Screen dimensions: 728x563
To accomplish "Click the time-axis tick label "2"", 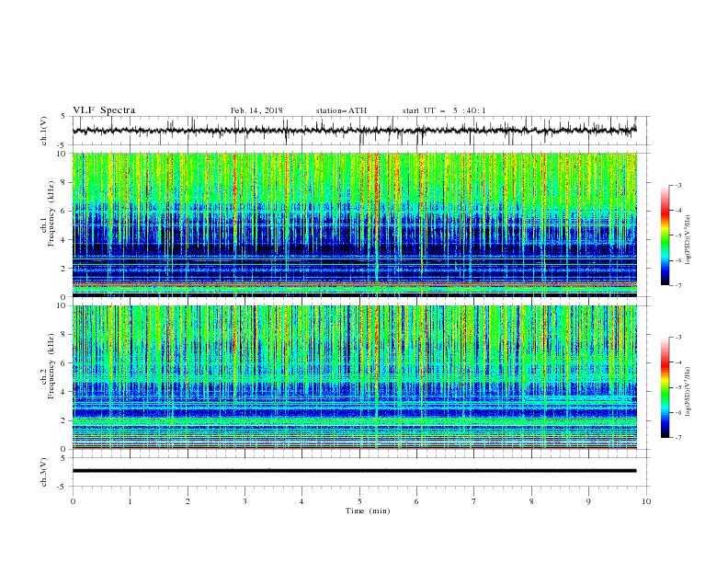I will pos(188,501).
